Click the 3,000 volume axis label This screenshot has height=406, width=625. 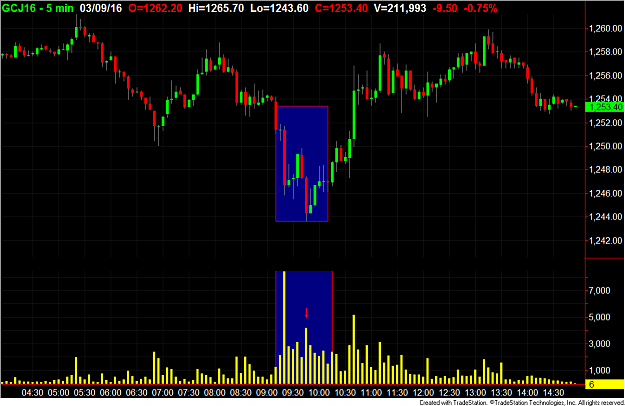(x=599, y=343)
